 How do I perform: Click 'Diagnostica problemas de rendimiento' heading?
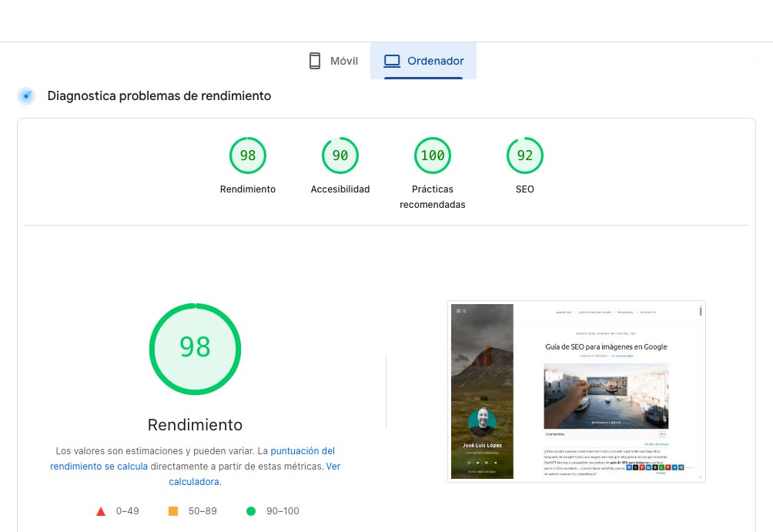(x=159, y=96)
